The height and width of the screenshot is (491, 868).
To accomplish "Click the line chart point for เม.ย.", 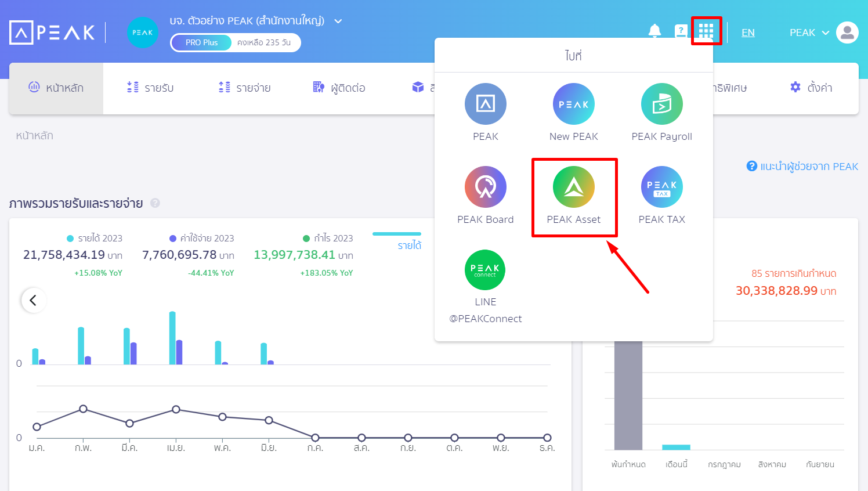I will pos(176,409).
